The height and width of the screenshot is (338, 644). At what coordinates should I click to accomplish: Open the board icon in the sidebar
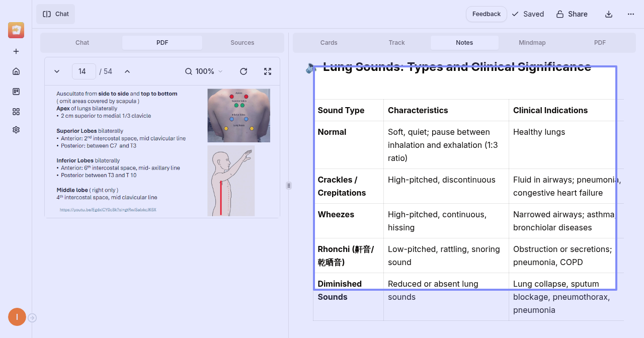(16, 92)
